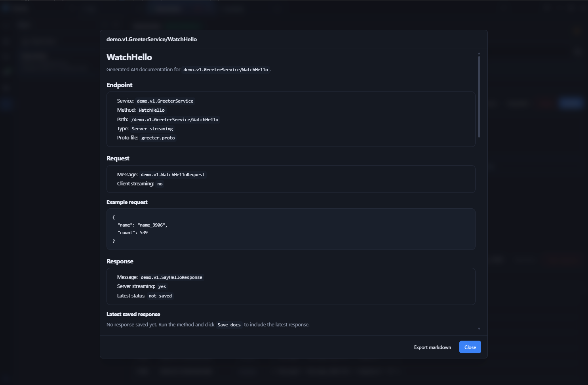Click the Endpoint section heading
This screenshot has width=588, height=385.
pyautogui.click(x=119, y=85)
